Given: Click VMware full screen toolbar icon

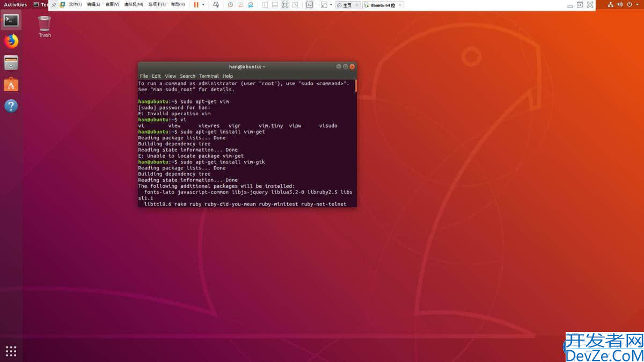Looking at the screenshot, I should tap(285, 5).
